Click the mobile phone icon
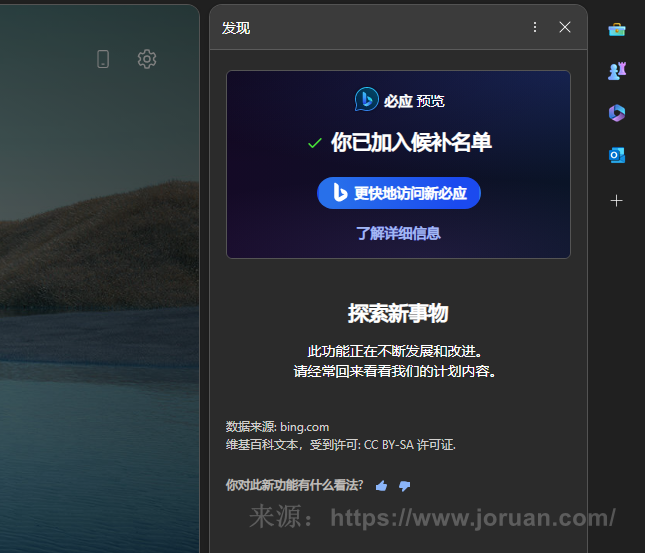645x553 pixels. pos(103,59)
